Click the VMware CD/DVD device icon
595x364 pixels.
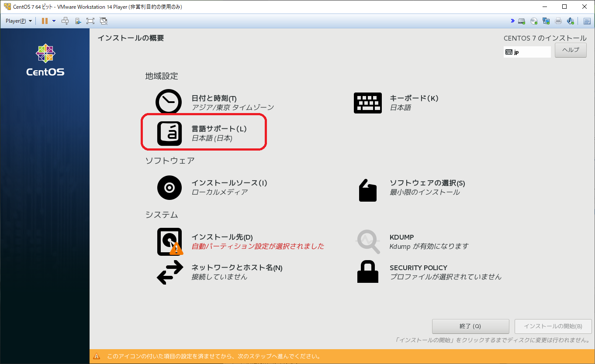(x=534, y=21)
